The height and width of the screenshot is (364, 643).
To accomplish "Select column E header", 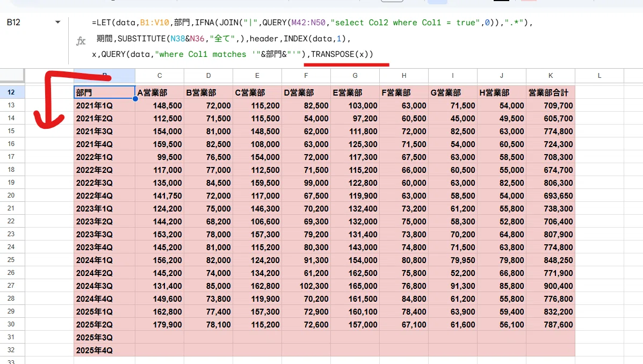I will (257, 75).
